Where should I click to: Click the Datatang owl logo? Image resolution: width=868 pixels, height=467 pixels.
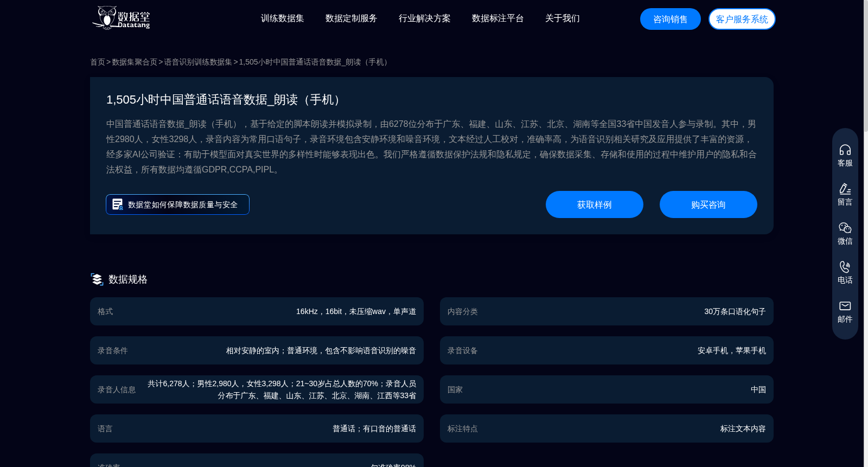[x=120, y=18]
